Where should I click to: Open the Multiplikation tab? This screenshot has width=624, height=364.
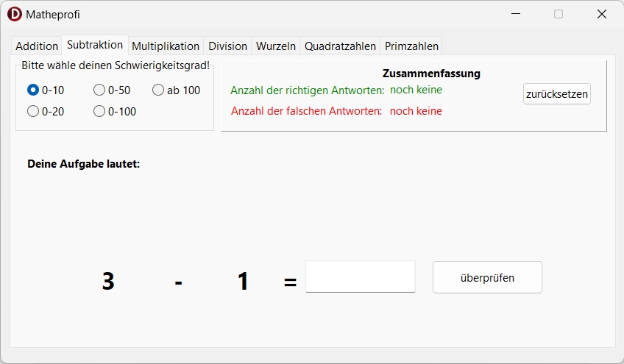pos(166,46)
